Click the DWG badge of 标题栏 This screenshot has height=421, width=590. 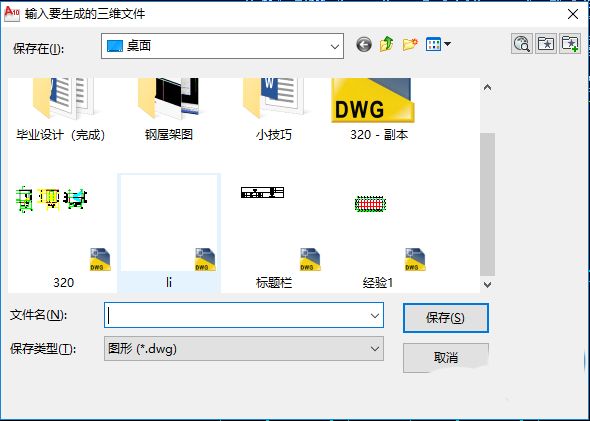click(x=310, y=260)
